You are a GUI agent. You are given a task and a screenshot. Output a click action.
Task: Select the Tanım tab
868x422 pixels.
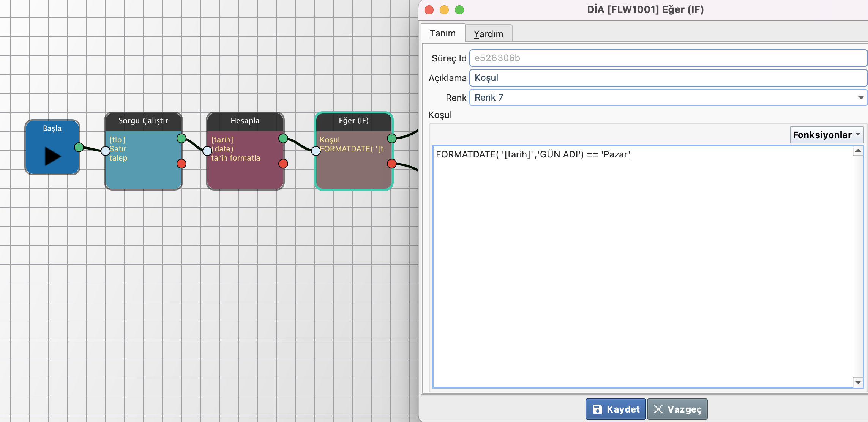pyautogui.click(x=443, y=33)
